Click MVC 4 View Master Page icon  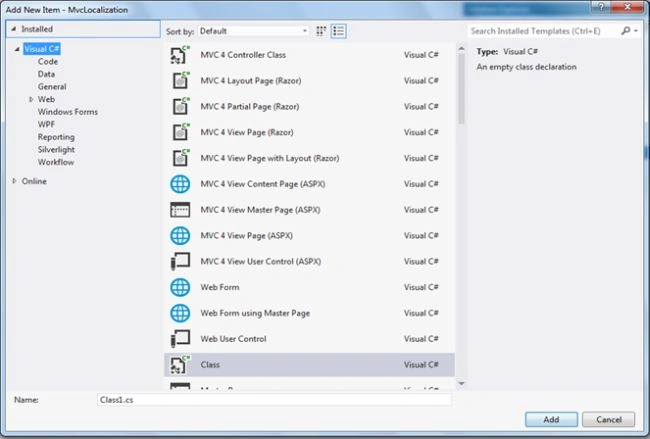pyautogui.click(x=180, y=210)
